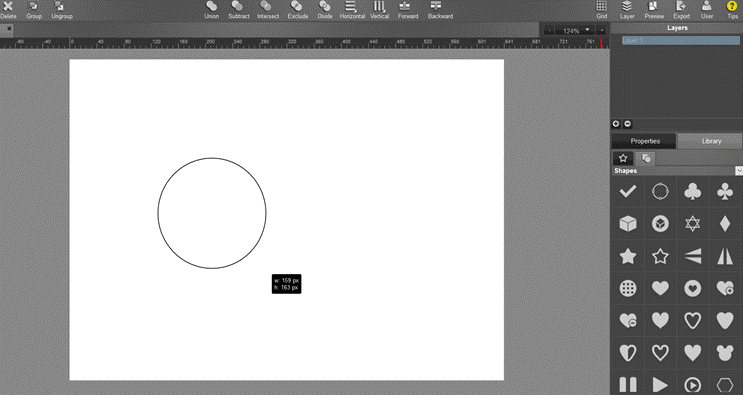Open the User account menu
Image resolution: width=743 pixels, height=395 pixels.
pos(707,10)
